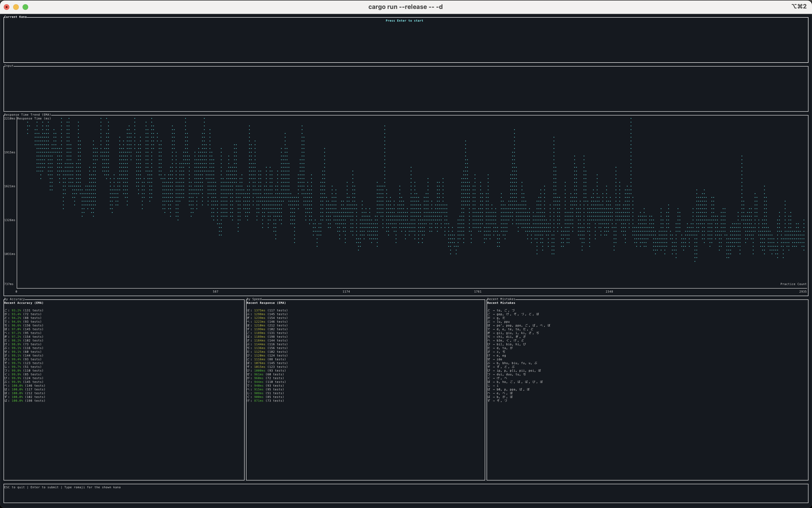812x508 pixels.
Task: Select accuracy row '93.4% (72 tests)'
Action: pos(23,314)
